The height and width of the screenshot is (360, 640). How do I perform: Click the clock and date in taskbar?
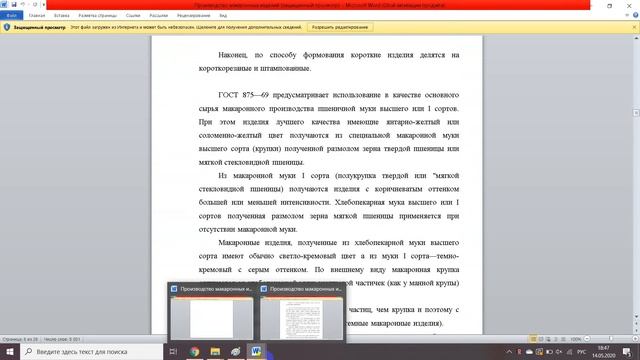[604, 352]
